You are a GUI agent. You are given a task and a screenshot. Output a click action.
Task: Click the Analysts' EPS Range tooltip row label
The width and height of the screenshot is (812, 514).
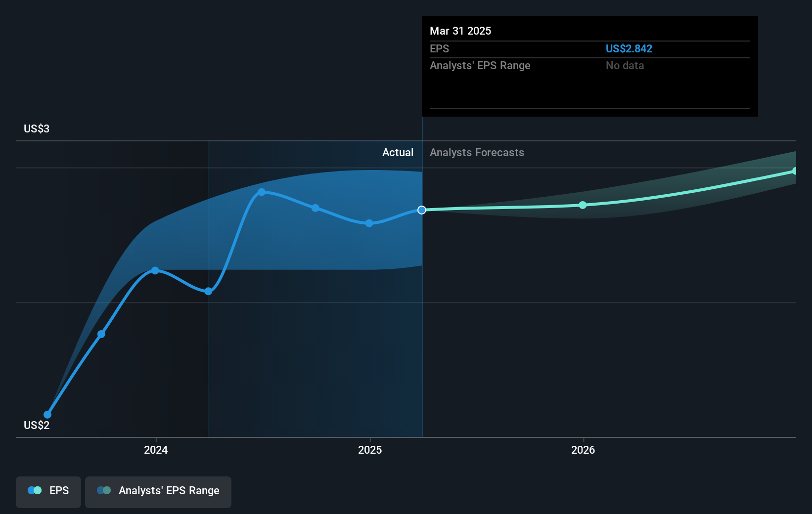pos(480,65)
